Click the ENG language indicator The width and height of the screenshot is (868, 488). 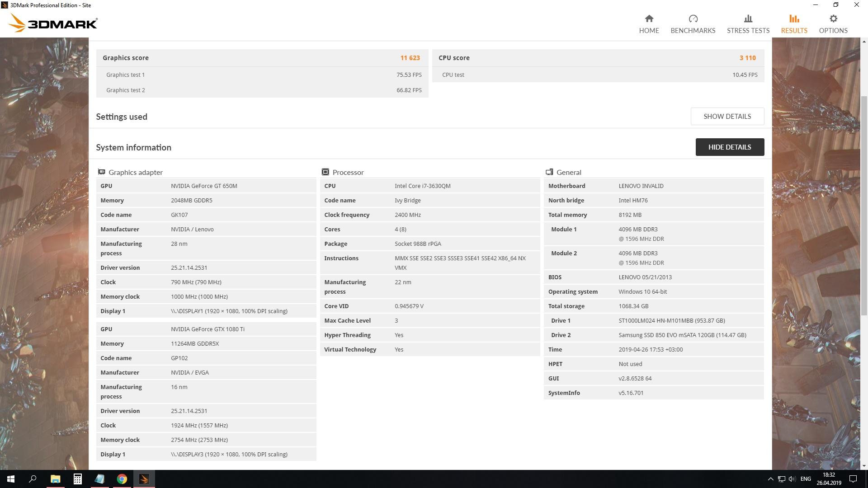806,479
